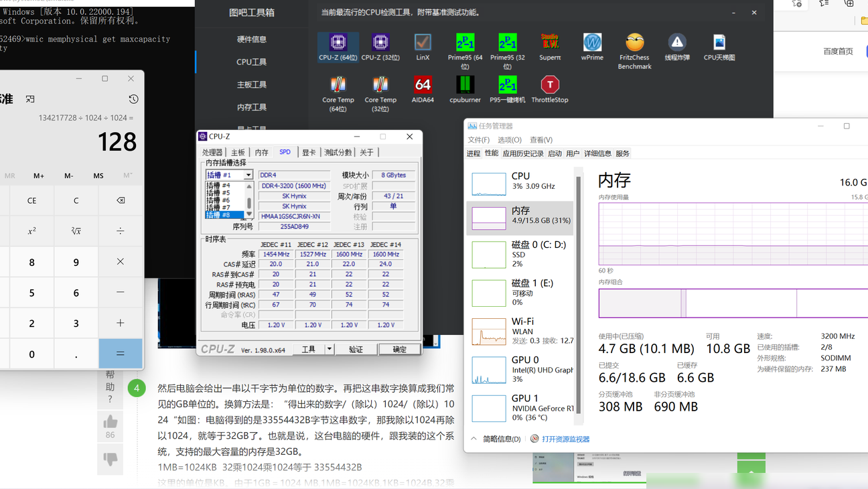868x489 pixels.
Task: Click the calculator equals button
Action: (x=121, y=354)
